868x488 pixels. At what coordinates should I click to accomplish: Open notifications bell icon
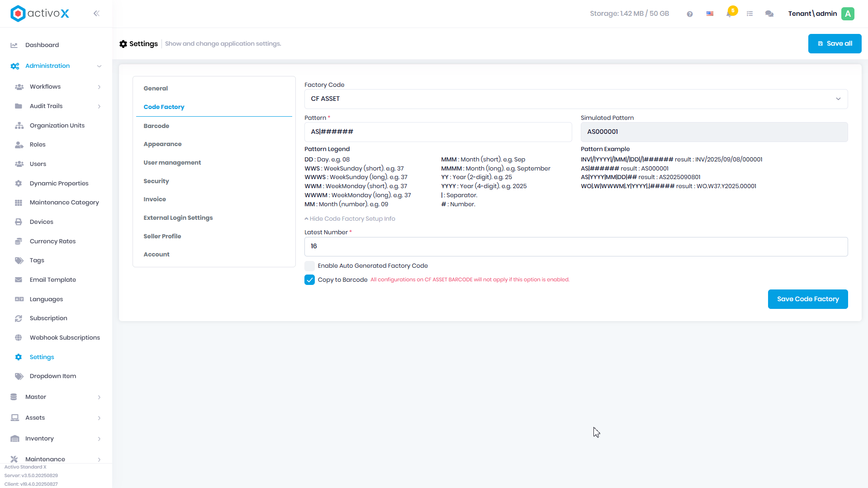click(x=729, y=14)
